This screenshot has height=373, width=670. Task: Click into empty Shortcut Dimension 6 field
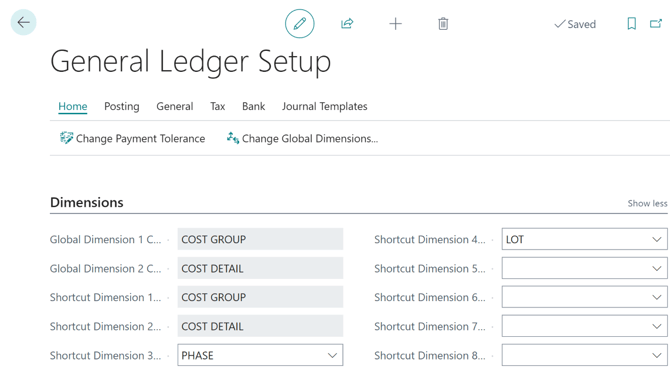pos(584,297)
